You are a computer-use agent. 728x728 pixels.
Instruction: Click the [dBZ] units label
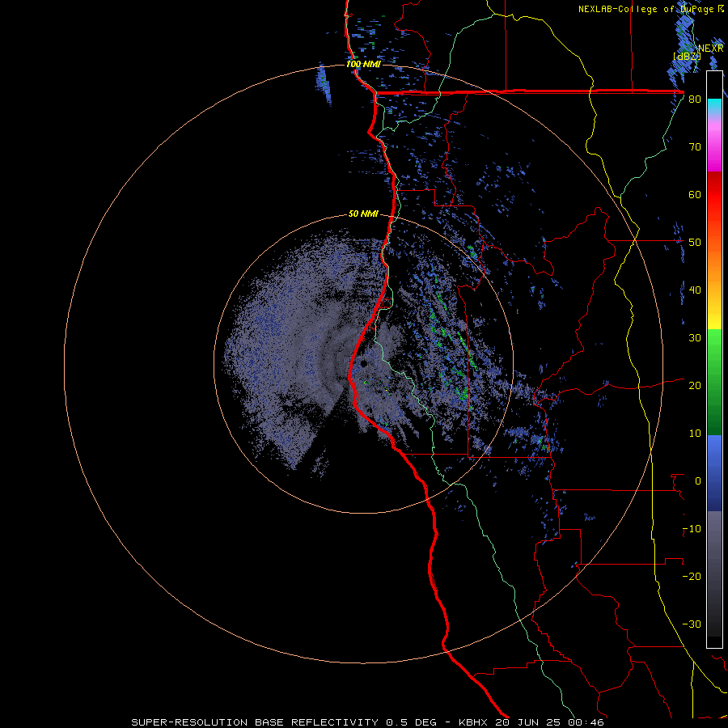pyautogui.click(x=687, y=56)
